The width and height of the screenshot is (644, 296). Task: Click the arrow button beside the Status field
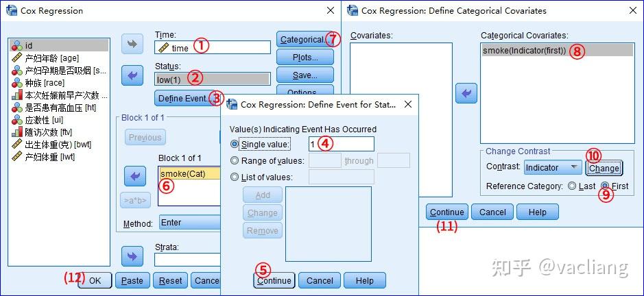[x=132, y=75]
